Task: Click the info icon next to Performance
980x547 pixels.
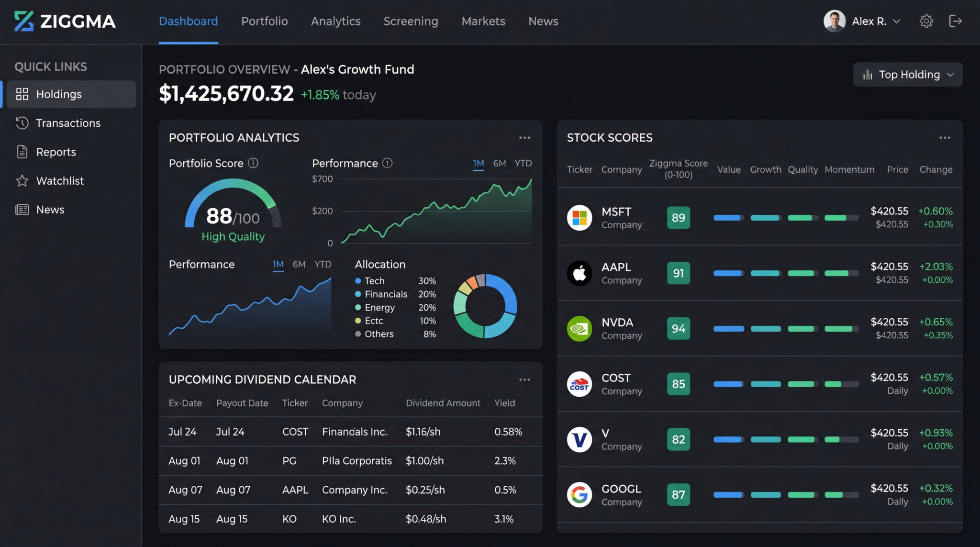Action: [x=388, y=163]
